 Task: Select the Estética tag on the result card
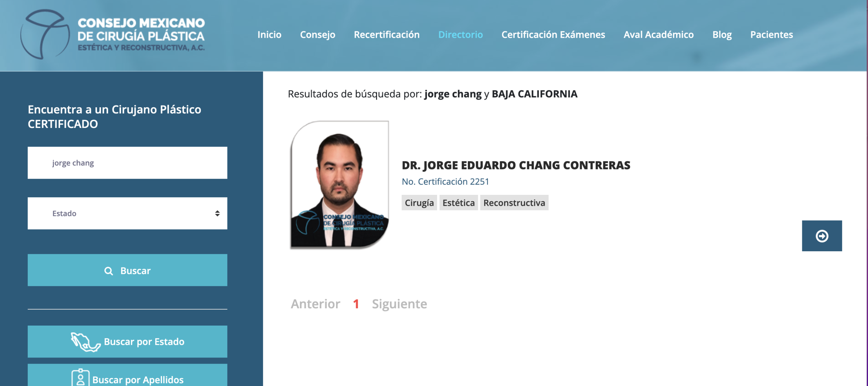click(x=458, y=203)
